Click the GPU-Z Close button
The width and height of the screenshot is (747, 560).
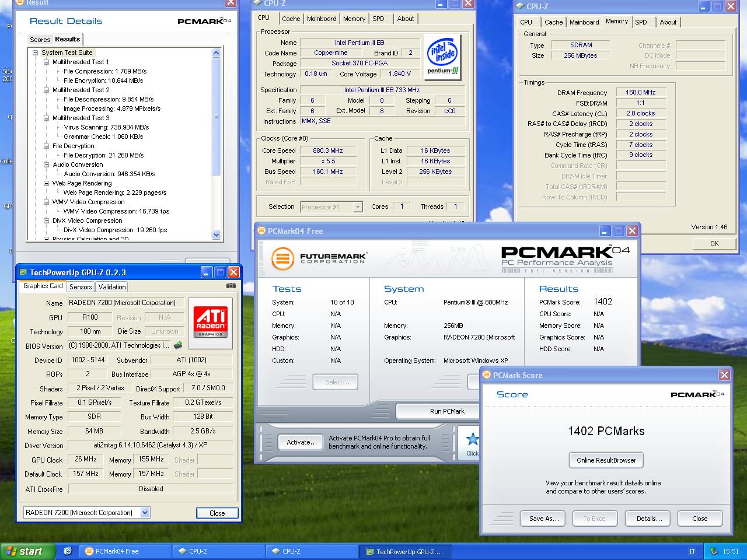(217, 513)
